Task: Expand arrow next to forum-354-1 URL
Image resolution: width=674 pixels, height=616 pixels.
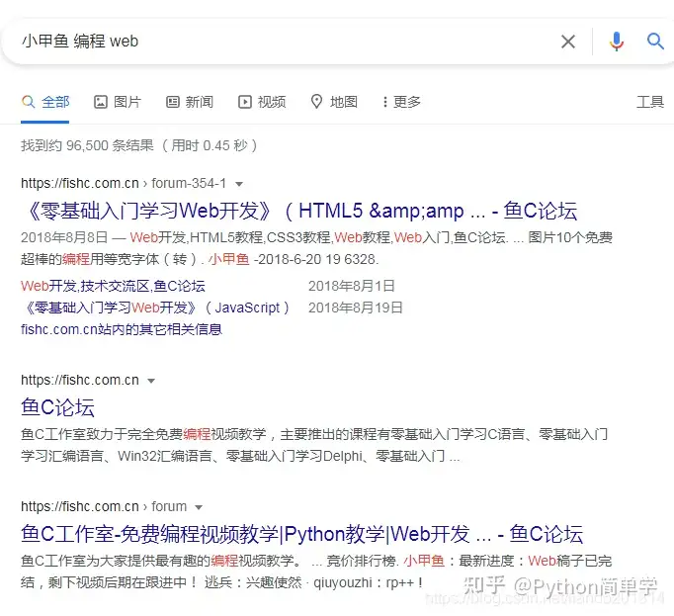Action: (239, 184)
